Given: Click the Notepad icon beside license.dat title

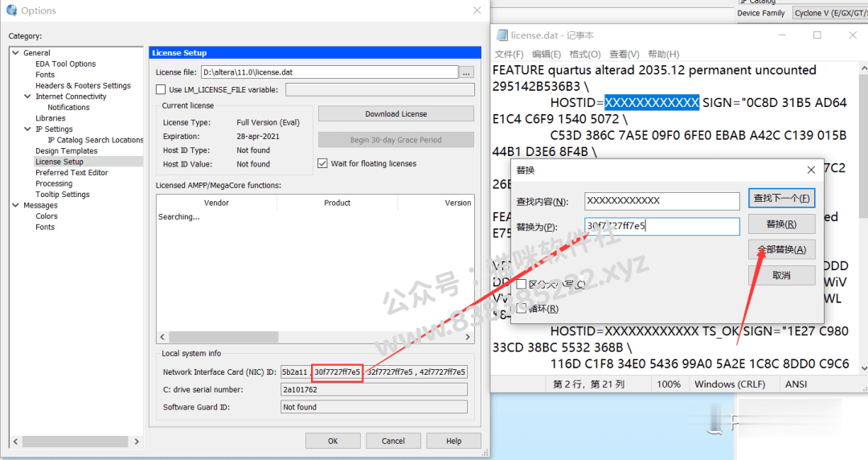Looking at the screenshot, I should [x=502, y=35].
